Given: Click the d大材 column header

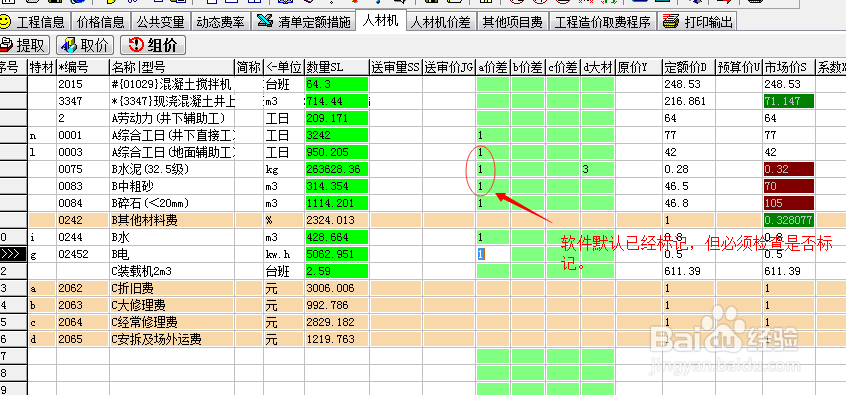Looking at the screenshot, I should coord(598,67).
